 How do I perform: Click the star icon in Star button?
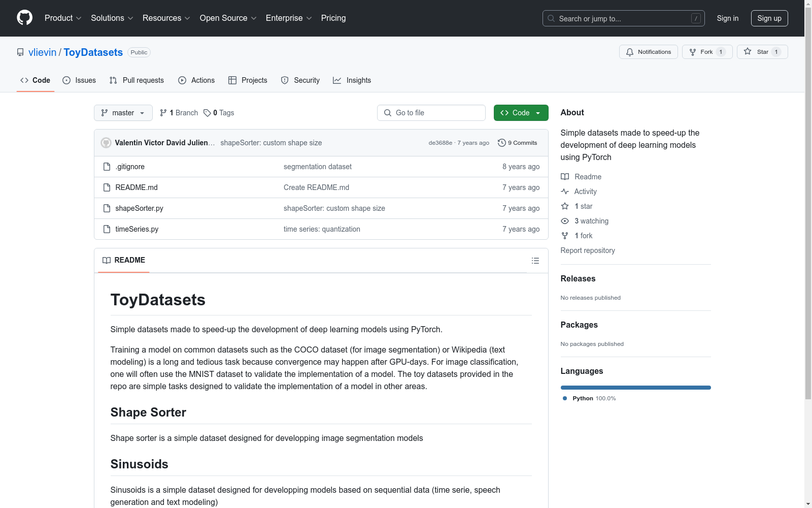click(748, 52)
